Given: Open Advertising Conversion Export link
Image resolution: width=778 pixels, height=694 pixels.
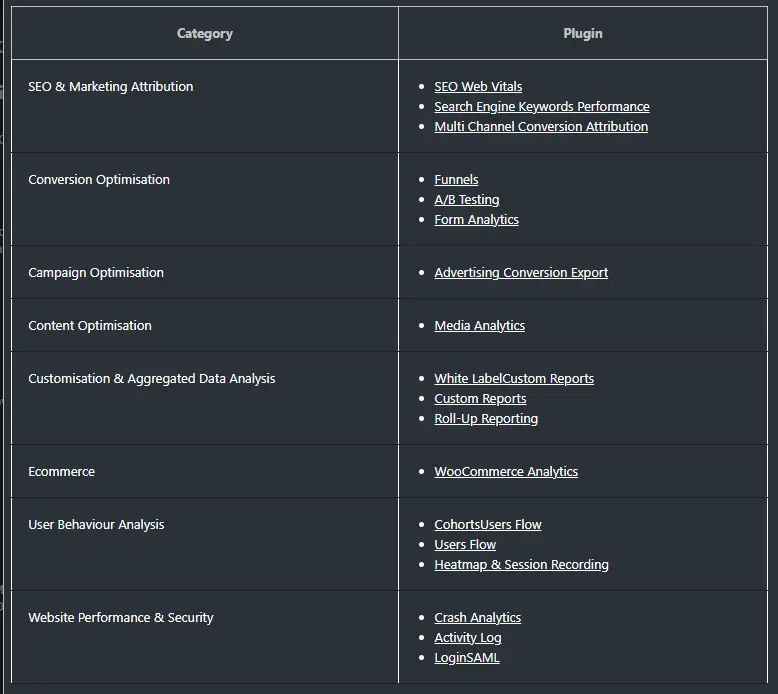Looking at the screenshot, I should tap(521, 272).
